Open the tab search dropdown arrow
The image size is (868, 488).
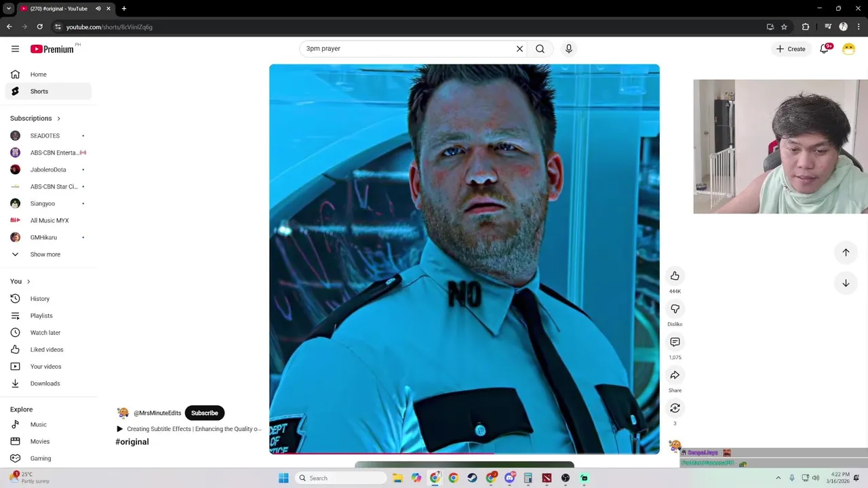coord(8,9)
